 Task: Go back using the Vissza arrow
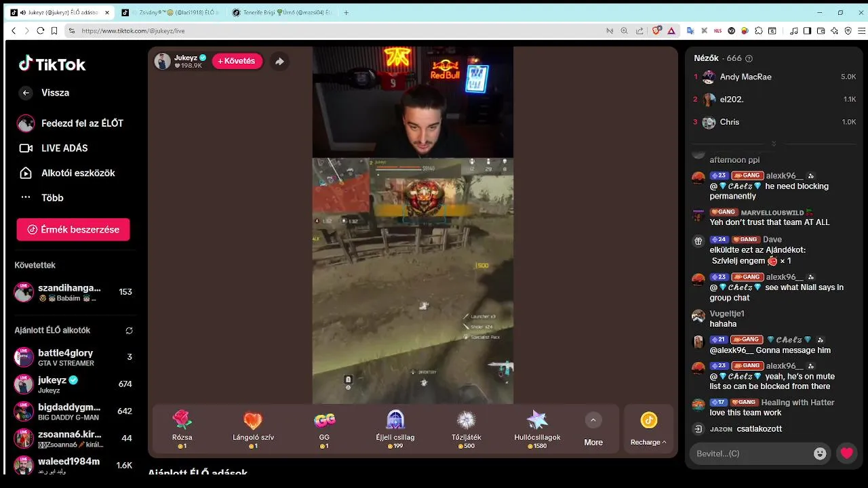(x=26, y=93)
